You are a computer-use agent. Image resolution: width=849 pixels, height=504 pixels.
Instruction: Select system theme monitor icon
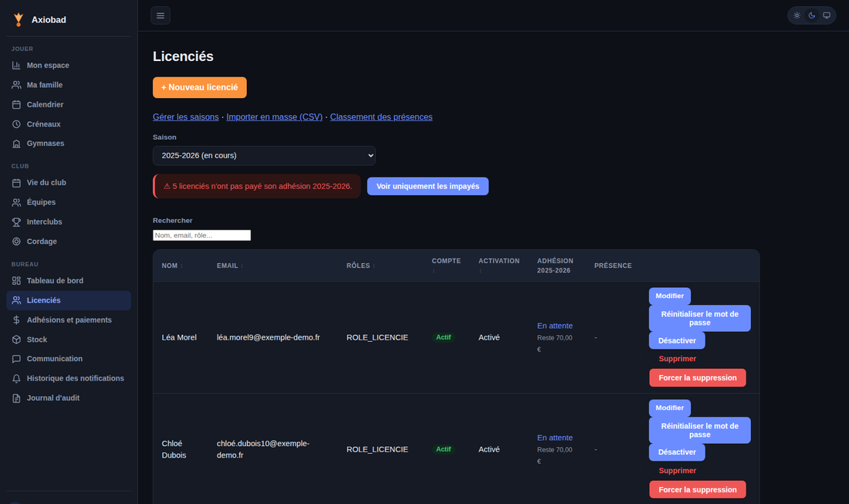point(827,15)
